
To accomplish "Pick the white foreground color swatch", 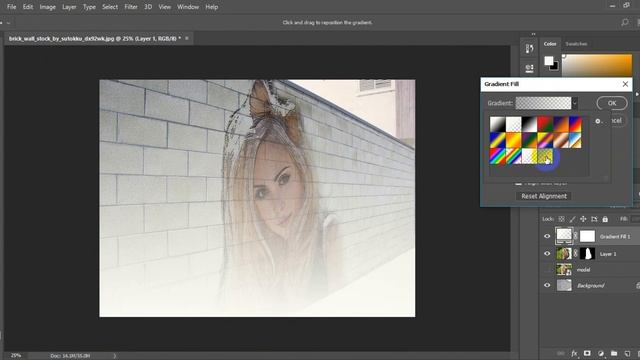I will pos(549,61).
